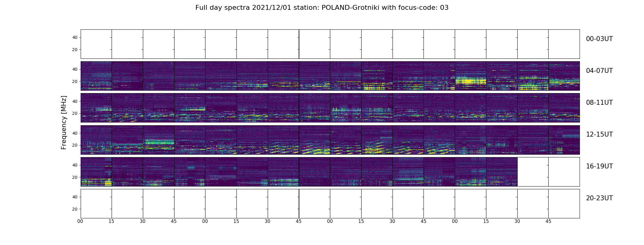
Task: Open the first spectrogram panel of 16-19UT row
Action: coord(96,172)
